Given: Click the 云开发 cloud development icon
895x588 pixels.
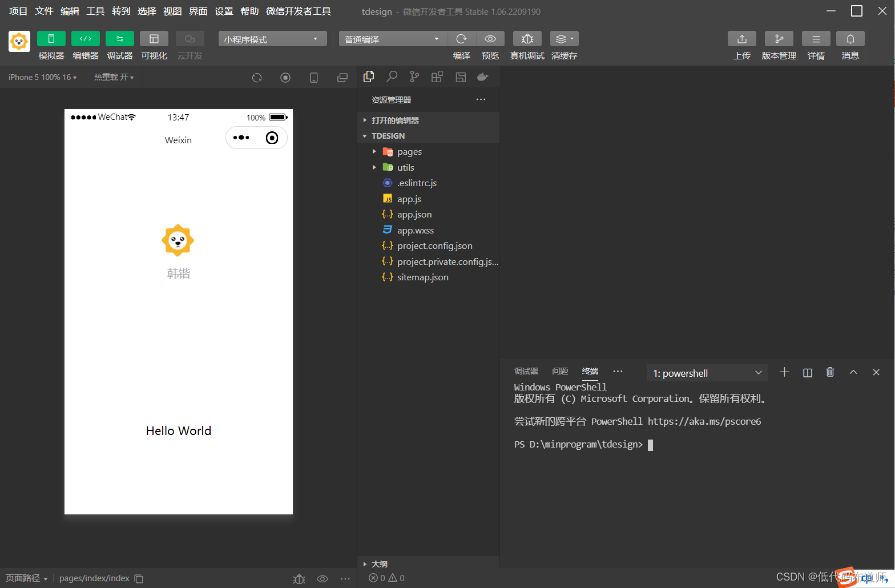Looking at the screenshot, I should tap(190, 39).
